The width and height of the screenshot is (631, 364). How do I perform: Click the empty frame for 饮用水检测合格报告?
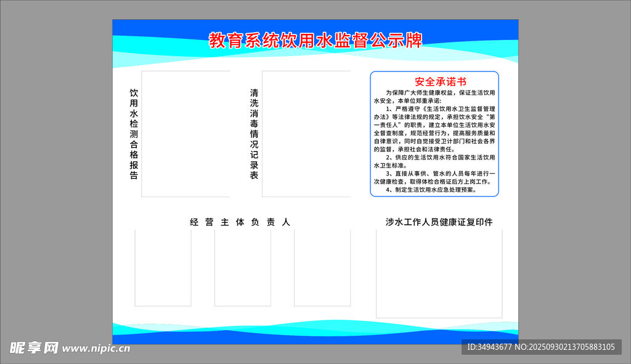[x=185, y=134]
